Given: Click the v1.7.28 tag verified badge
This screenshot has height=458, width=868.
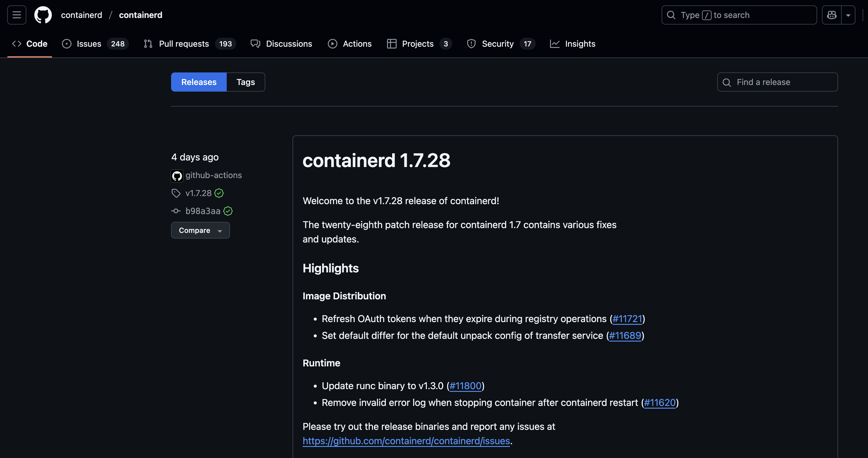Looking at the screenshot, I should point(219,193).
